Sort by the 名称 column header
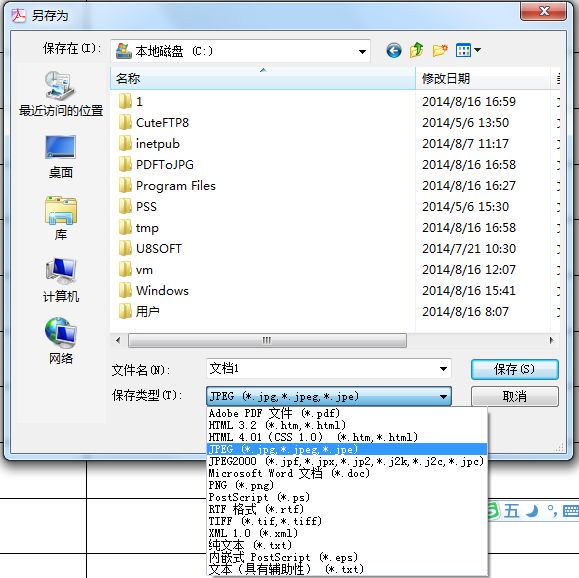 [x=263, y=78]
